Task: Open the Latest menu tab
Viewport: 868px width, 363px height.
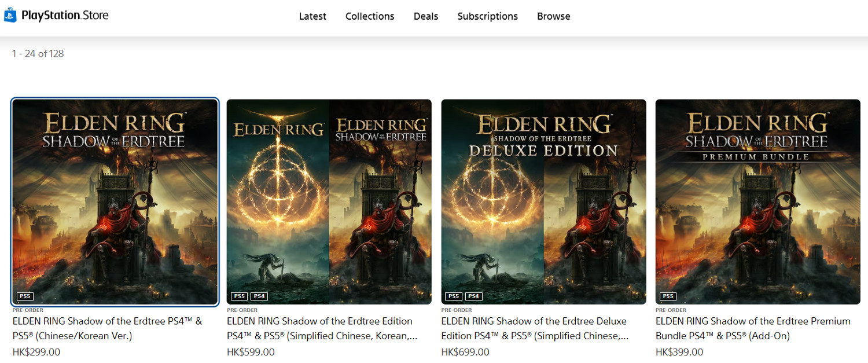Action: [x=312, y=16]
